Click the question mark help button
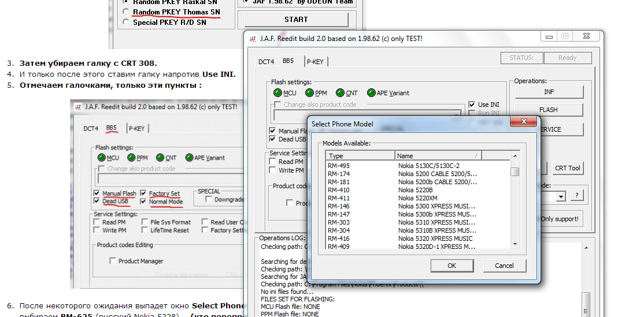This screenshot has width=644, height=317. click(576, 195)
